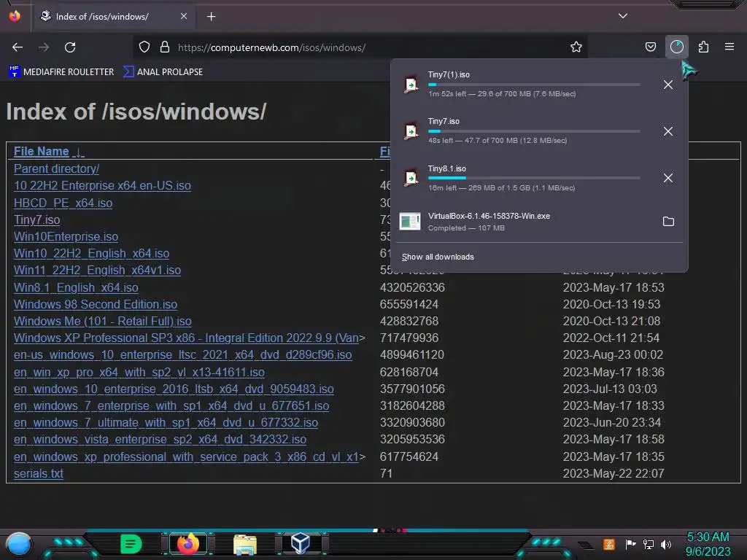Switch to Firefox in the taskbar
The image size is (747, 560).
(188, 544)
